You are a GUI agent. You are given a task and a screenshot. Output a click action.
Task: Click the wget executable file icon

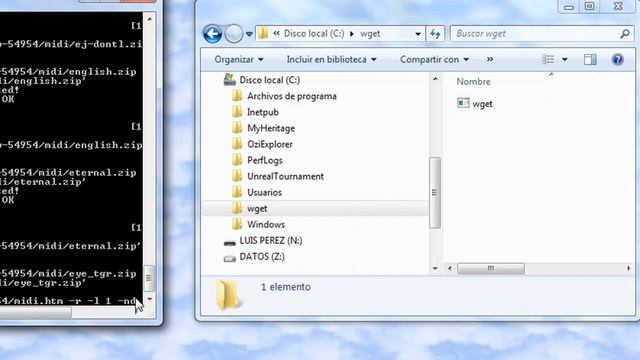[x=463, y=103]
